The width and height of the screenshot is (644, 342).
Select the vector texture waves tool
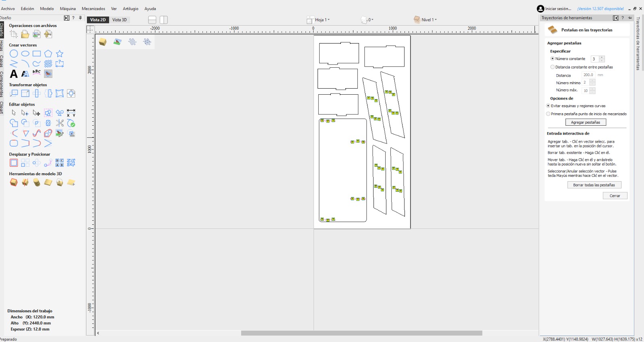pos(48,64)
